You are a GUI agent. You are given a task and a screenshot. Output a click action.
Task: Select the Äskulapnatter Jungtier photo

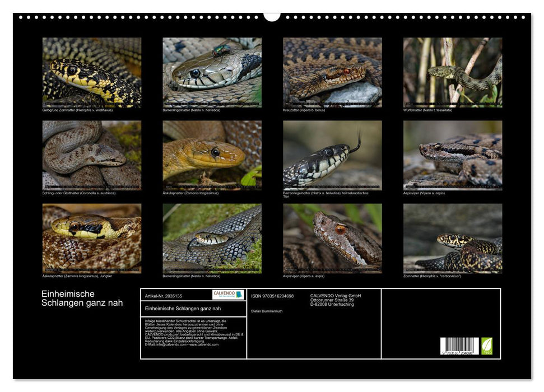[92, 238]
